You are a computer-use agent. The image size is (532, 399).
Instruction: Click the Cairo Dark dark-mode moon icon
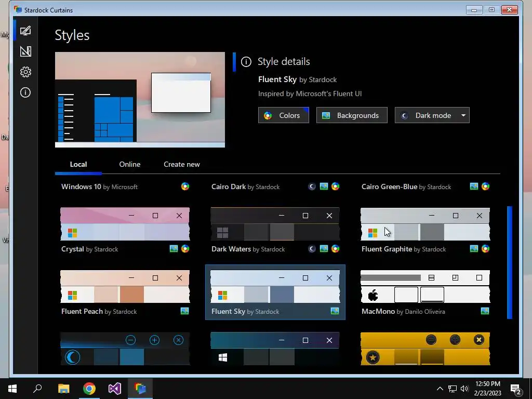tap(312, 187)
